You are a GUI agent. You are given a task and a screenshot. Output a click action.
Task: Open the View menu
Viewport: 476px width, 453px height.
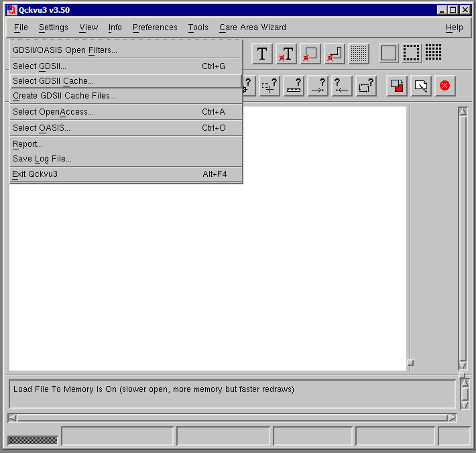88,27
